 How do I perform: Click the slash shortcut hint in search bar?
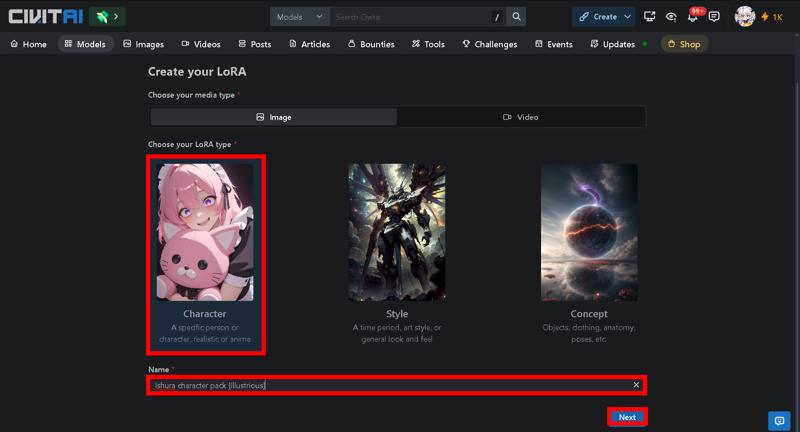(x=497, y=17)
